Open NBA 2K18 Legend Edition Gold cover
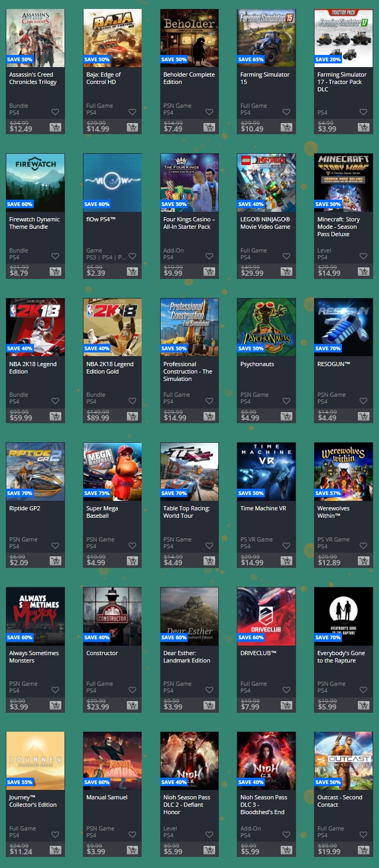 [113, 327]
